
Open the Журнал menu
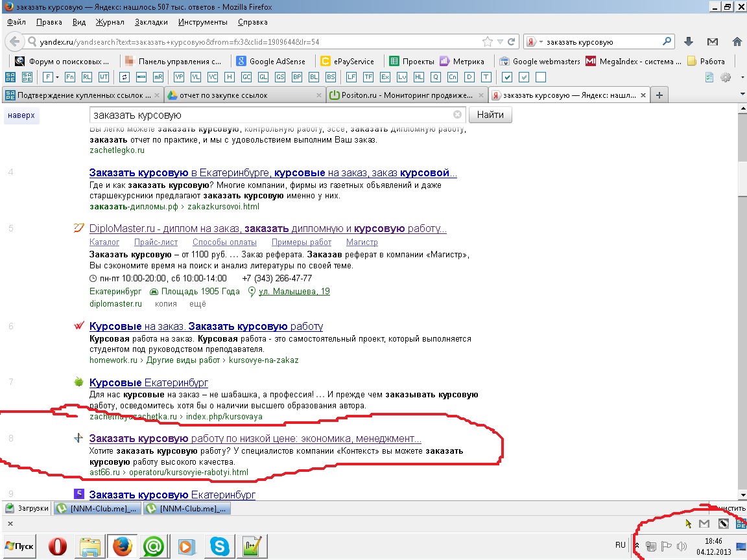point(110,22)
